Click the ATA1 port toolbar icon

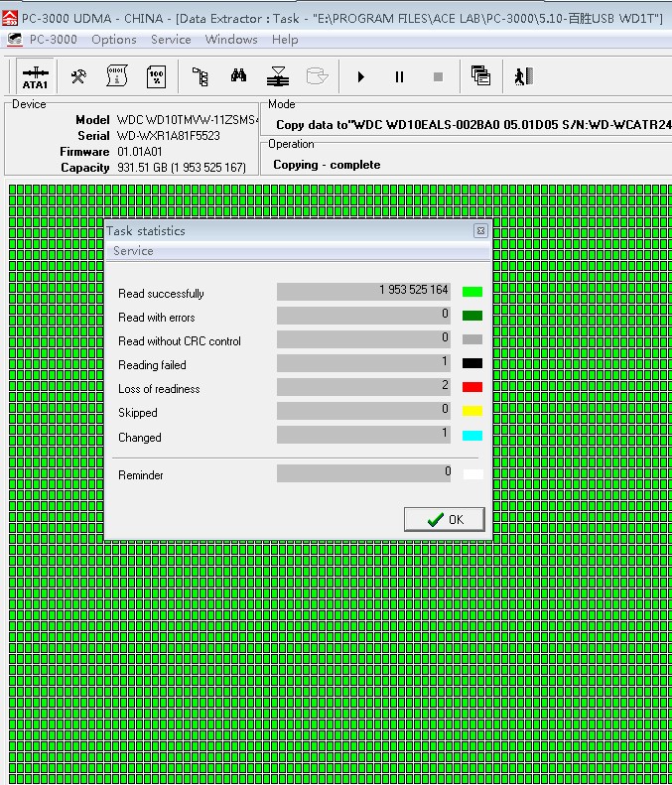coord(35,76)
